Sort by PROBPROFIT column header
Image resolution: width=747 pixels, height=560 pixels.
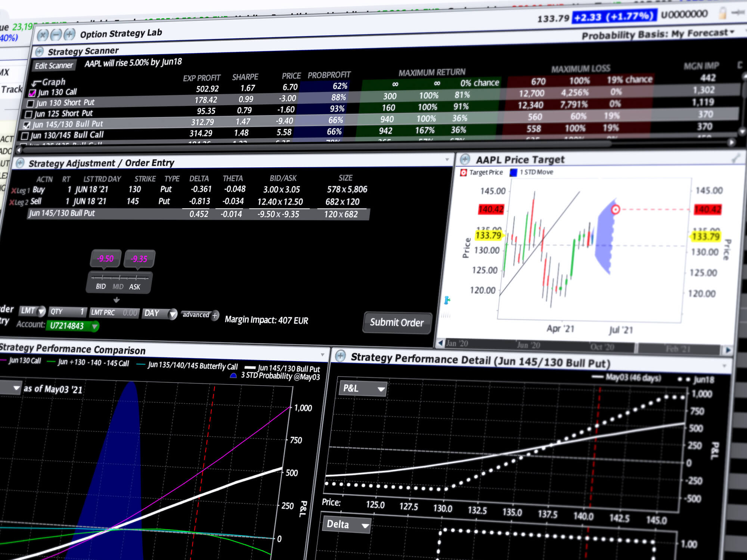[x=329, y=75]
